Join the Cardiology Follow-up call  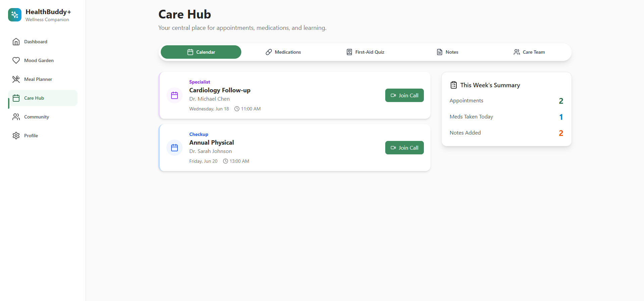coord(404,95)
